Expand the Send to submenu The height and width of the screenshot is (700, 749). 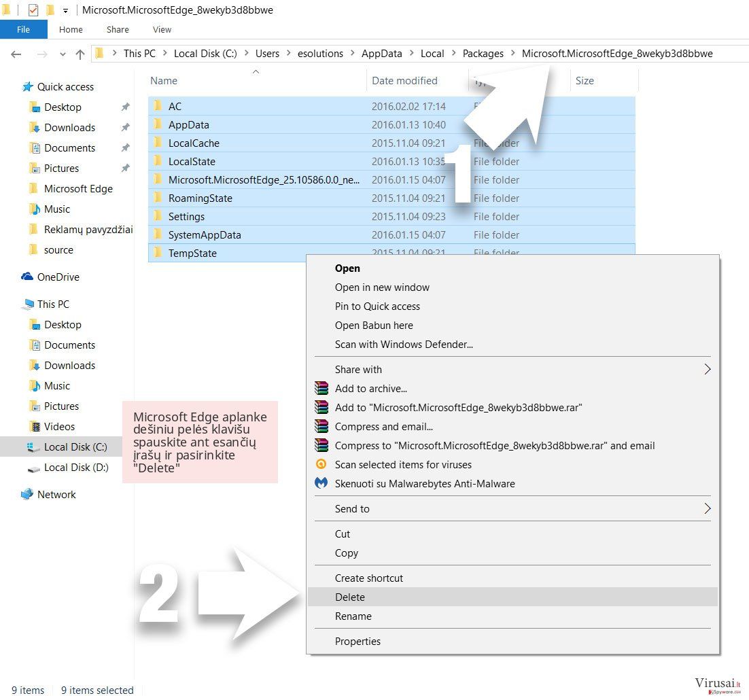point(513,509)
